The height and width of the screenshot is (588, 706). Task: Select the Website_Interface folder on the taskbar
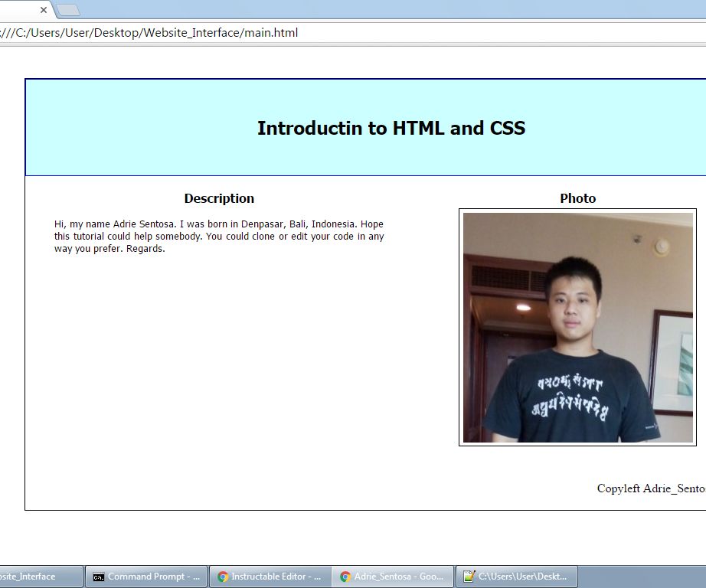click(38, 576)
